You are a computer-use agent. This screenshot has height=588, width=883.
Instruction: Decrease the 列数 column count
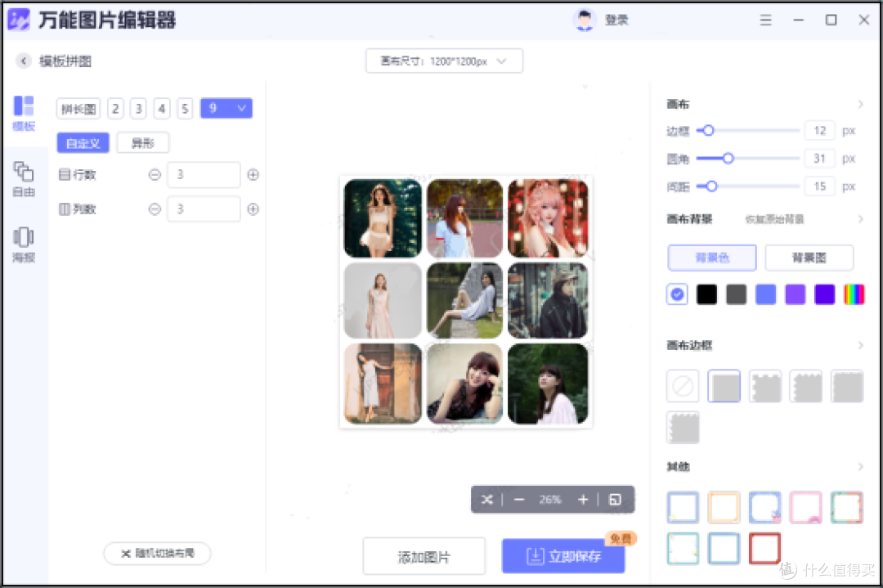(155, 209)
